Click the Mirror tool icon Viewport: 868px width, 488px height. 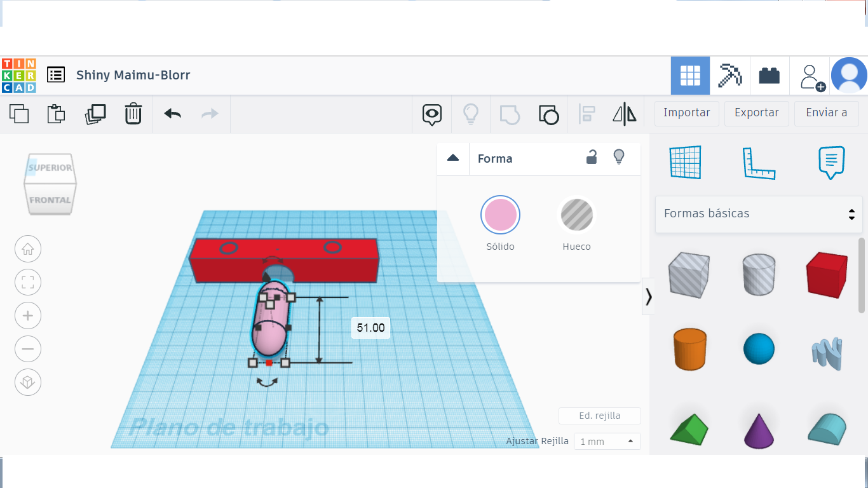coord(625,114)
